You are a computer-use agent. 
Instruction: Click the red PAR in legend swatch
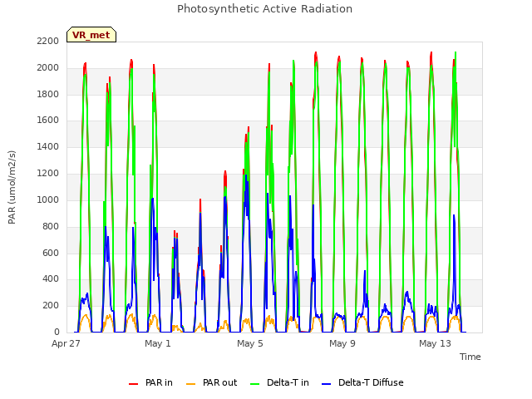133,384
